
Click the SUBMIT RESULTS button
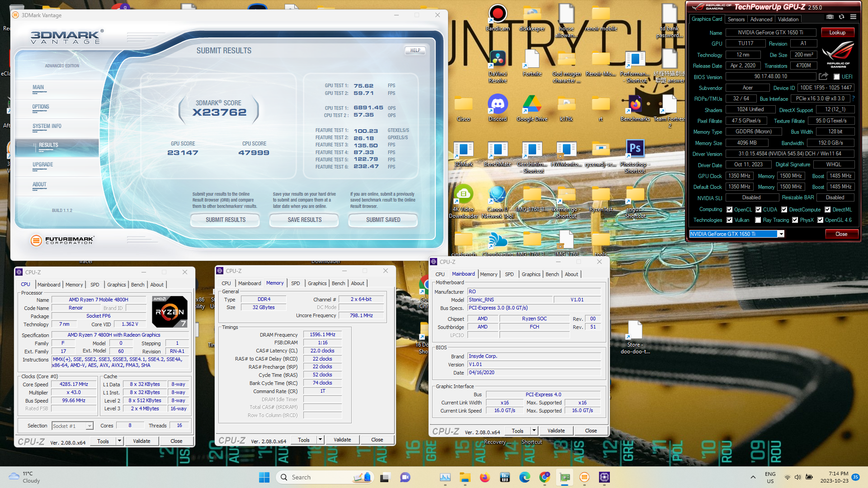coord(226,220)
